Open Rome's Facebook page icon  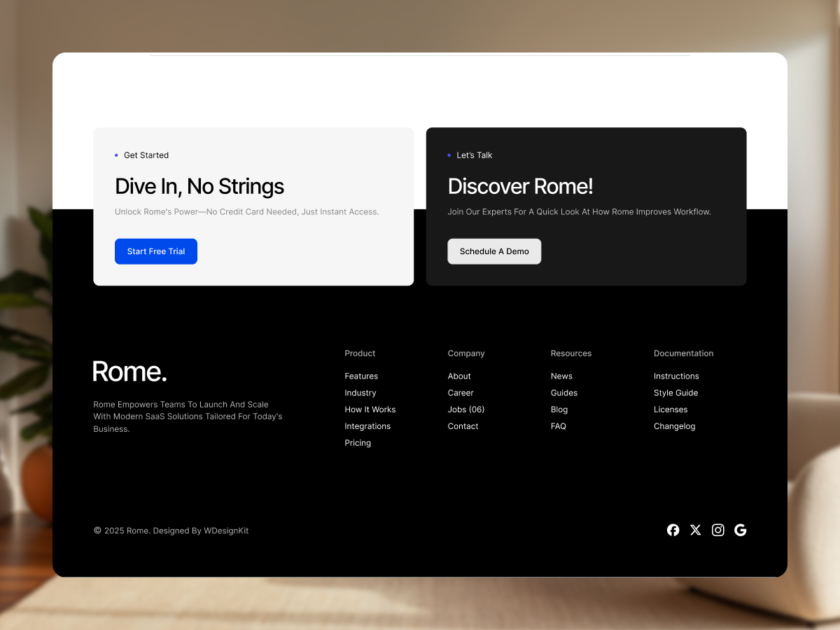pyautogui.click(x=673, y=530)
